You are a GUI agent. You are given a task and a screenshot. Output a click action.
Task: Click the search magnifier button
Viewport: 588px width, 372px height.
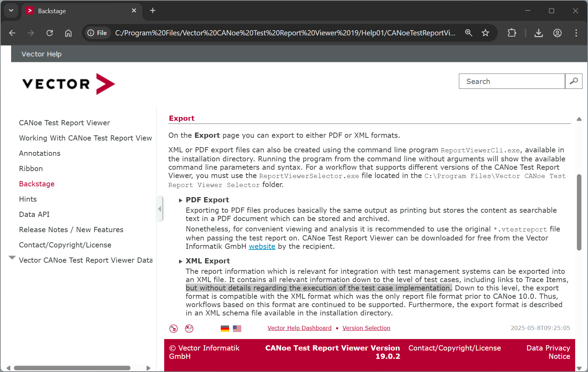[573, 81]
